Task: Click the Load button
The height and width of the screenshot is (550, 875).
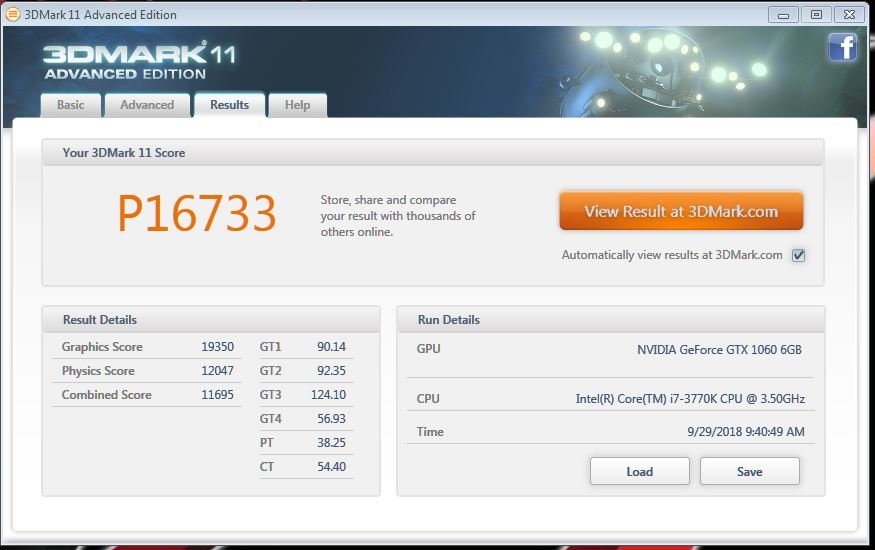Action: pos(640,472)
